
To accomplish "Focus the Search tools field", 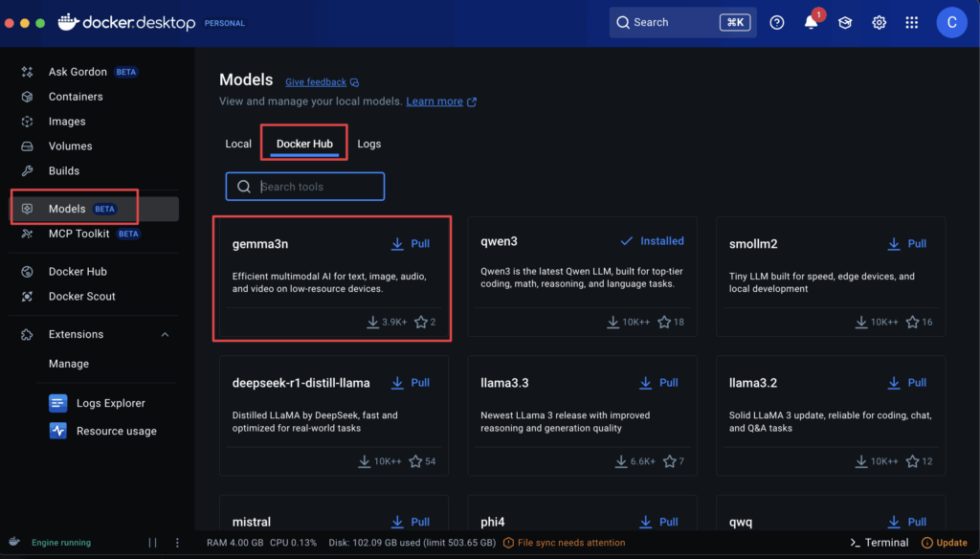I will tap(305, 187).
